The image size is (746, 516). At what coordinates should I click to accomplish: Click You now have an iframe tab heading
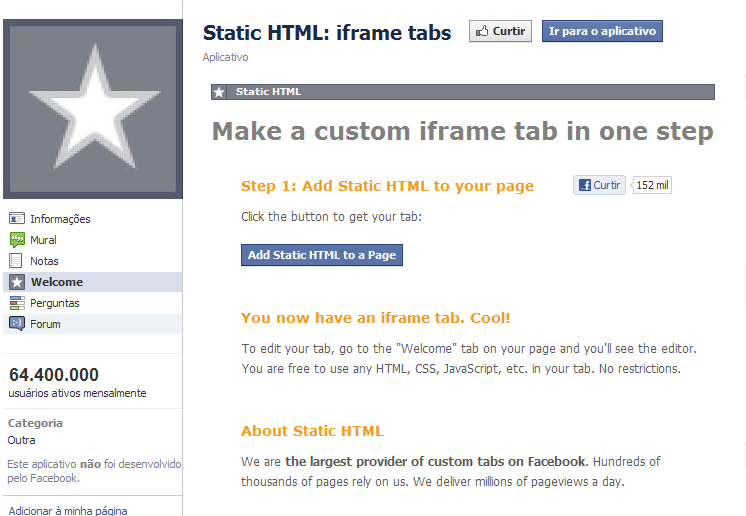point(375,318)
